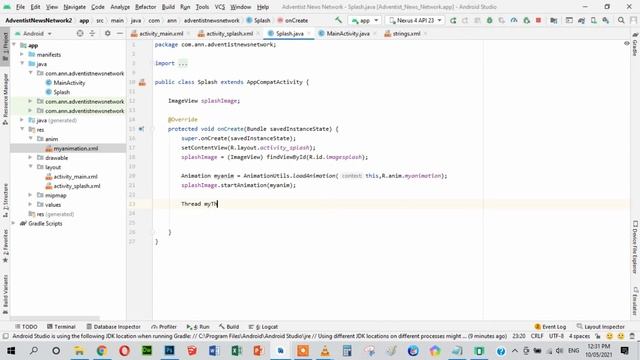Viewport: 640px width, 360px height.
Task: Open the Logcat tool window
Action: [x=263, y=327]
